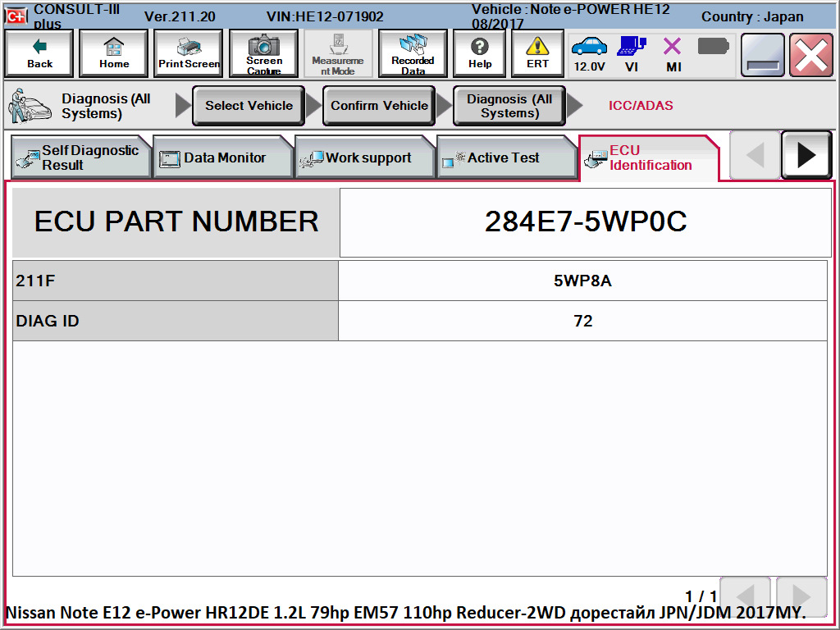Click the Country : Japan text
This screenshot has width=840, height=630.
(752, 16)
